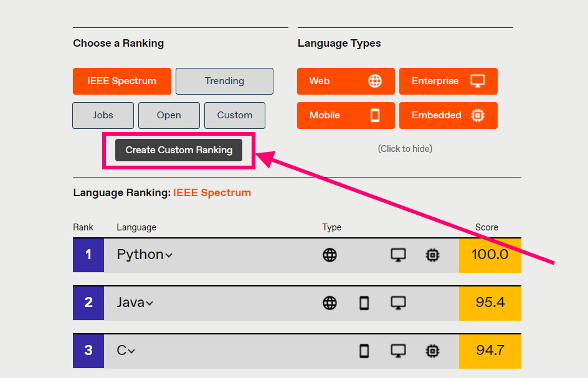Image resolution: width=588 pixels, height=378 pixels.
Task: Hide the Mobile language type
Action: pos(346,115)
